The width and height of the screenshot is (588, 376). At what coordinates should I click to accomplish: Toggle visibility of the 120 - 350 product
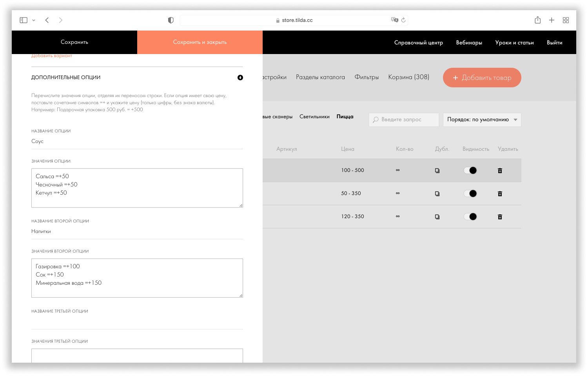click(x=470, y=217)
